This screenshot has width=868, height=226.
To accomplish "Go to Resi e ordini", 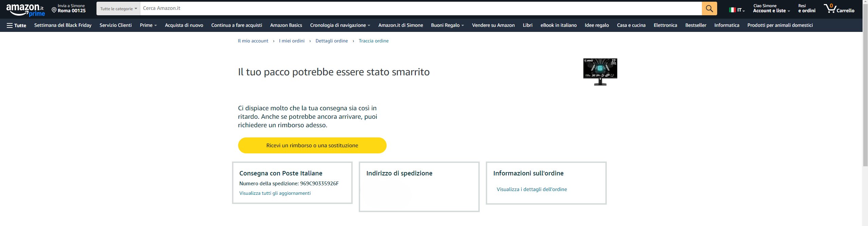I will click(807, 8).
